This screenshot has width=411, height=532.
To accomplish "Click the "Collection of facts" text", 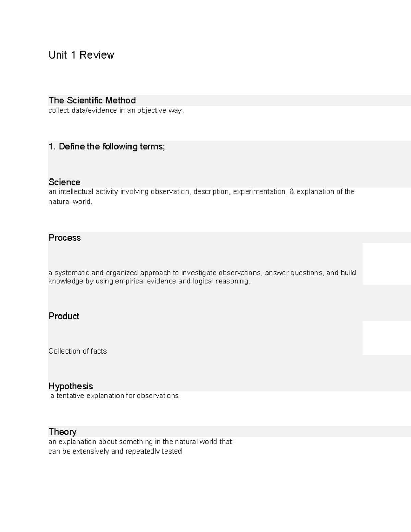I will [77, 351].
